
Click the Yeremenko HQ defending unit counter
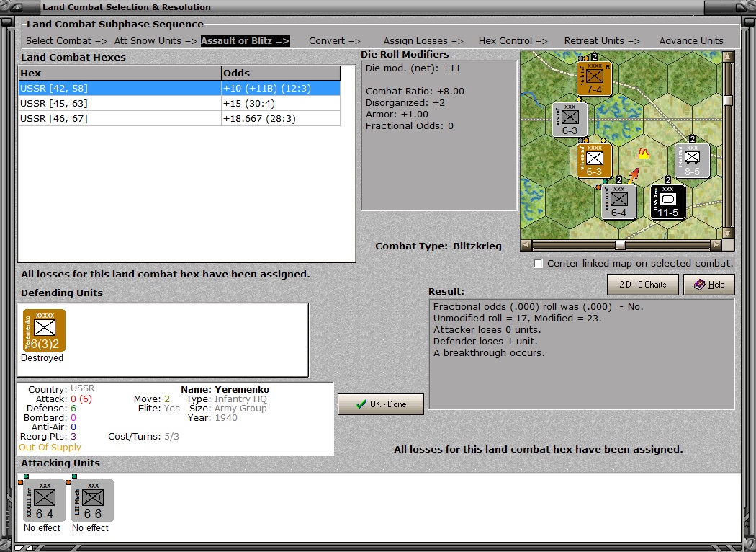pyautogui.click(x=44, y=331)
